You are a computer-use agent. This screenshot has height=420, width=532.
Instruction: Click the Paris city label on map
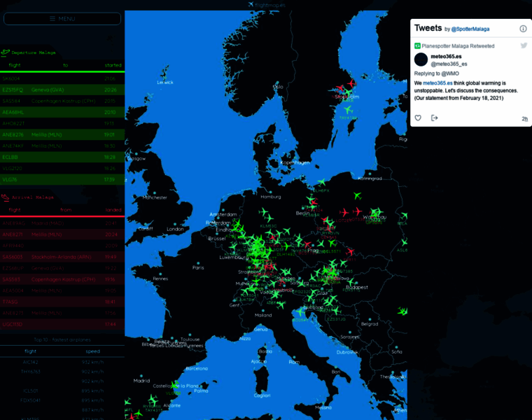click(x=198, y=267)
